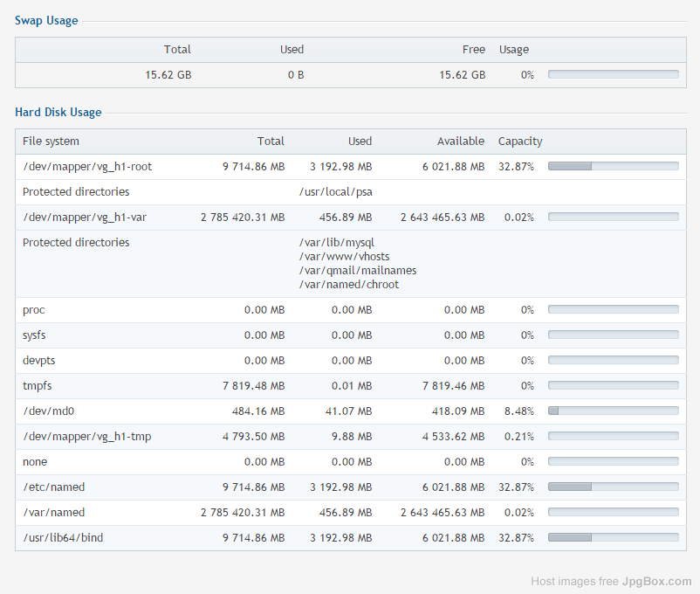Click the /usr/lib64/bind capacity bar

(x=613, y=538)
